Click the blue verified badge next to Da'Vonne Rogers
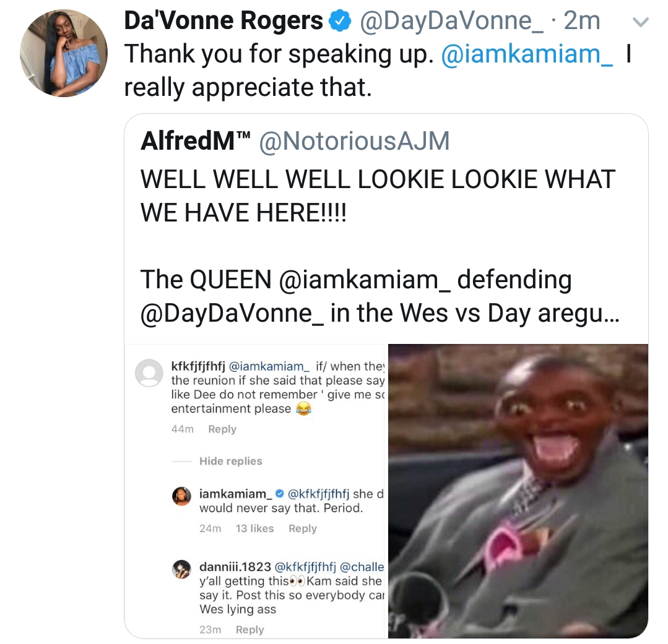The height and width of the screenshot is (644, 668). (x=339, y=21)
